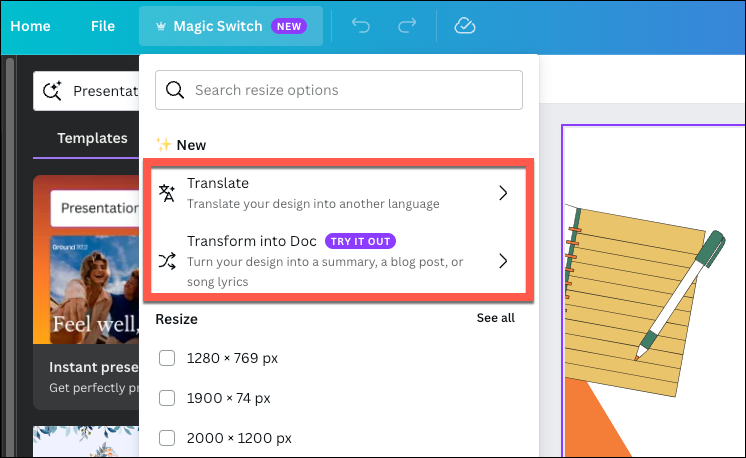This screenshot has height=458, width=746.
Task: Click the magnifier icon in resize search
Action: point(175,90)
